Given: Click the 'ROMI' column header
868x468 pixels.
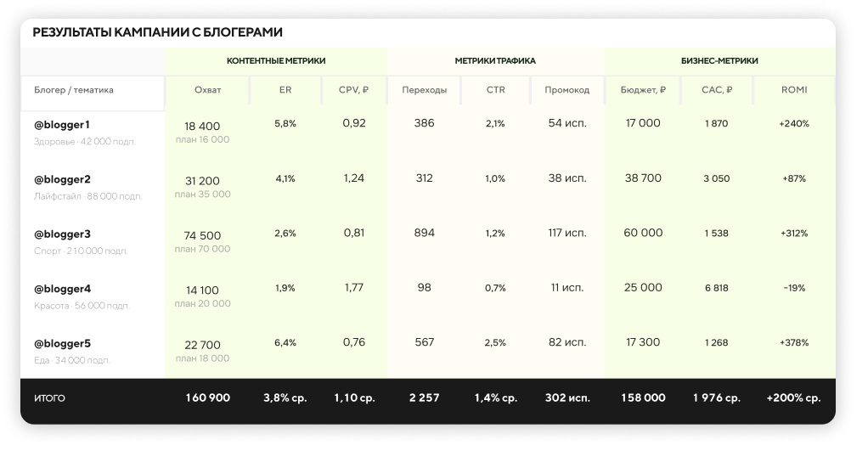Looking at the screenshot, I should (794, 90).
